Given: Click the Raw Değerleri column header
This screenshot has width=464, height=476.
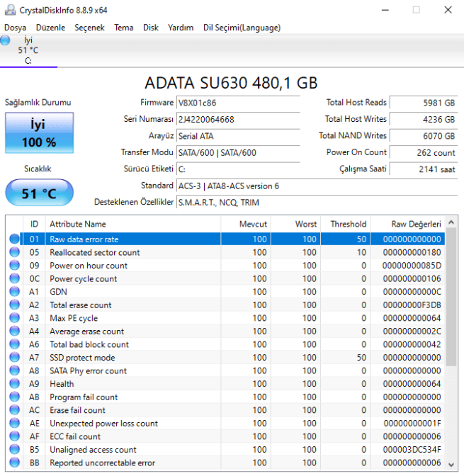Looking at the screenshot, I should click(x=407, y=224).
